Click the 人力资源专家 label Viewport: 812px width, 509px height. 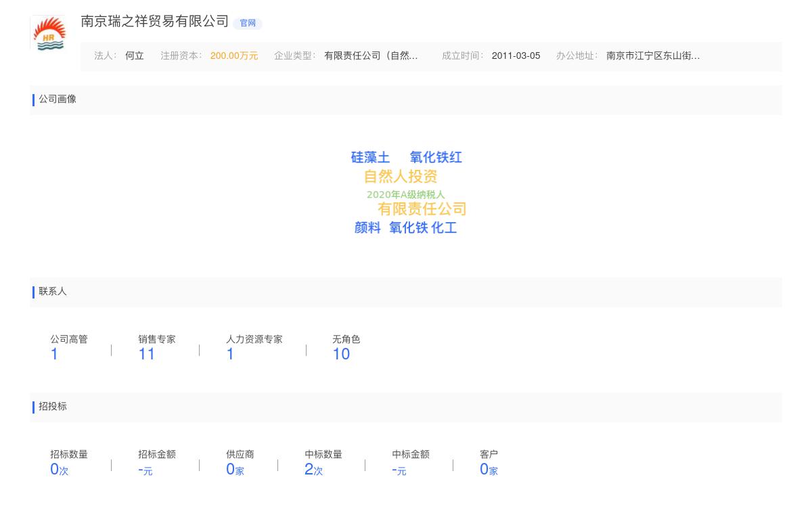pos(254,340)
